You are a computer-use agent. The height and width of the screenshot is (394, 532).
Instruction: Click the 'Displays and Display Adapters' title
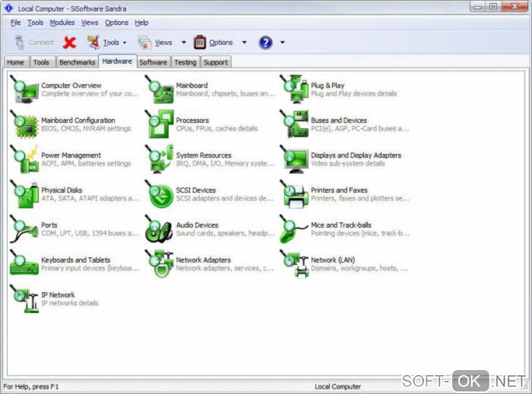click(356, 155)
